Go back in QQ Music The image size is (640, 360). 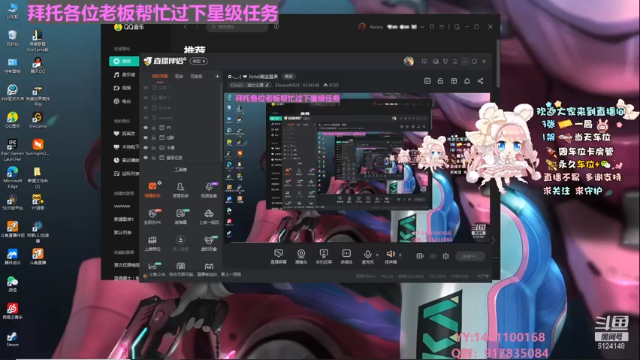185,27
